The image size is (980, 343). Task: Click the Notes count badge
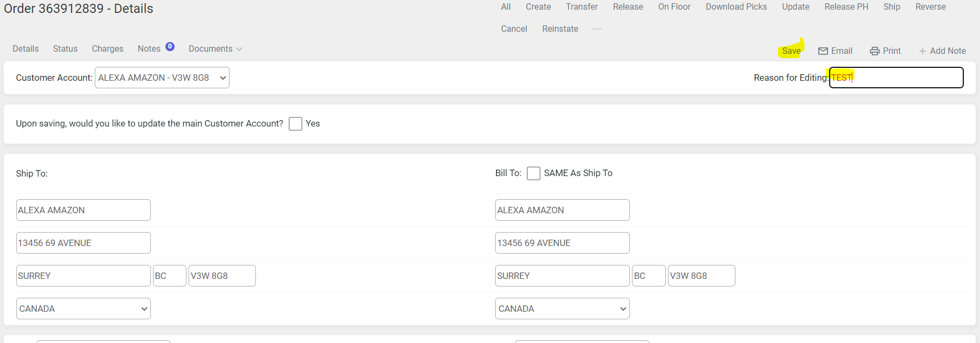tap(170, 47)
